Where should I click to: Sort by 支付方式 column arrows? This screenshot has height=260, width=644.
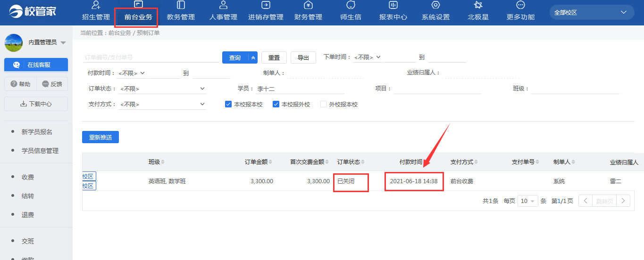(x=476, y=162)
